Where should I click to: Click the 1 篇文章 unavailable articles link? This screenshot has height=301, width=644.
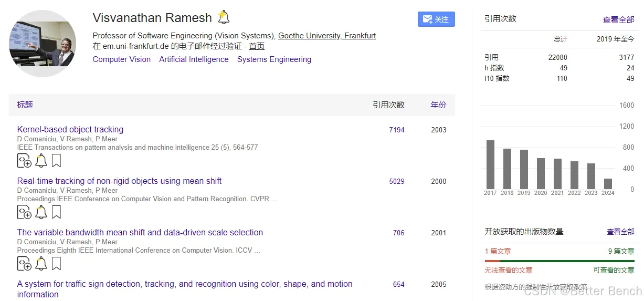pyautogui.click(x=498, y=251)
